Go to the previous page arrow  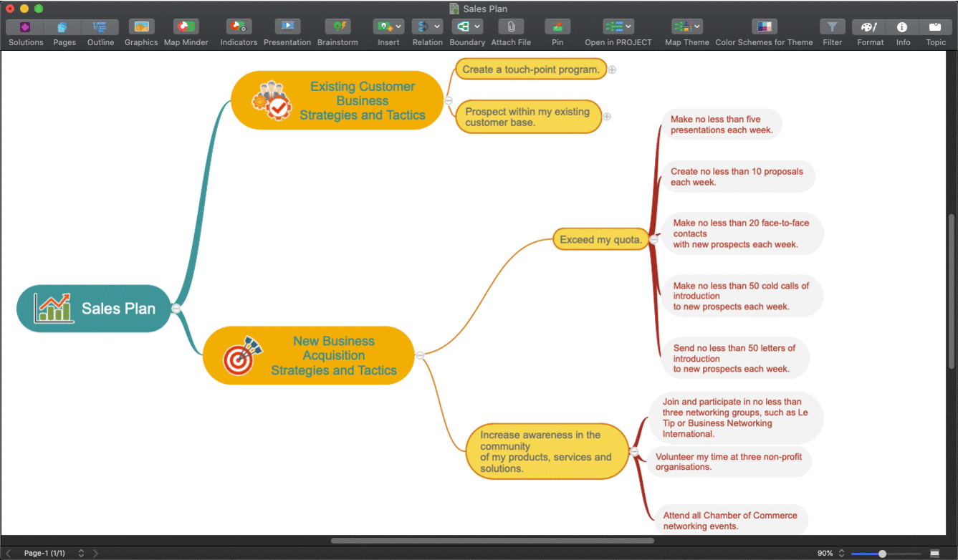(x=9, y=553)
